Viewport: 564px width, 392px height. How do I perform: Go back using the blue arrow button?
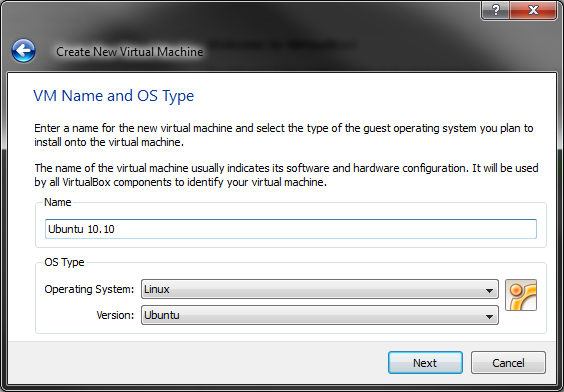(x=23, y=51)
